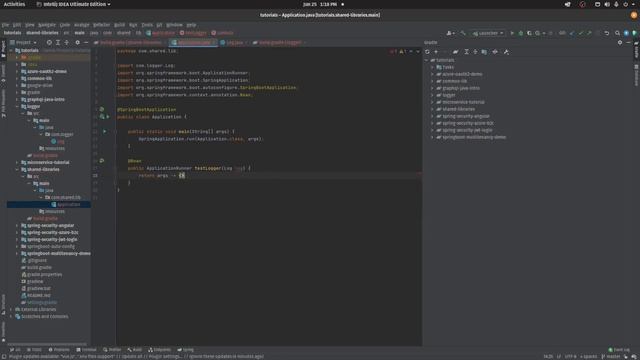Expand all in Gradle tool window
This screenshot has width=640, height=360.
point(467,52)
